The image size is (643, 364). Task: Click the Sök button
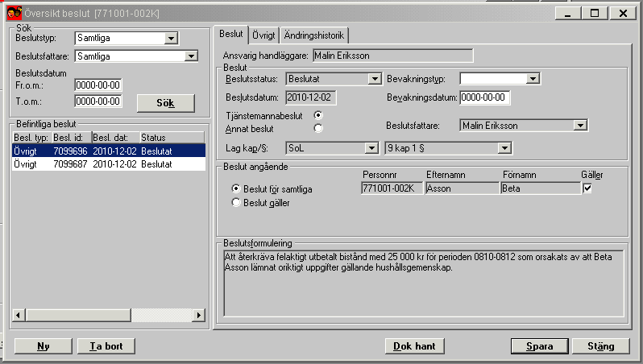pos(166,103)
